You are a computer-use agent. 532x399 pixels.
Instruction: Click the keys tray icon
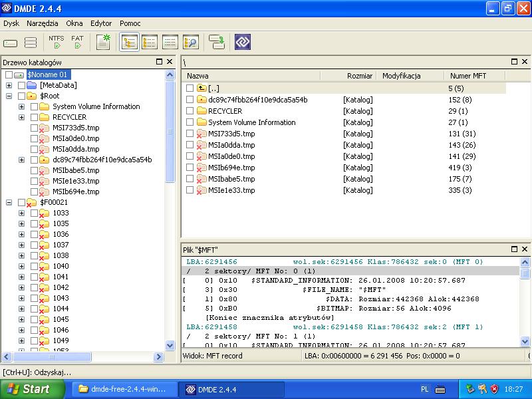pos(482,389)
